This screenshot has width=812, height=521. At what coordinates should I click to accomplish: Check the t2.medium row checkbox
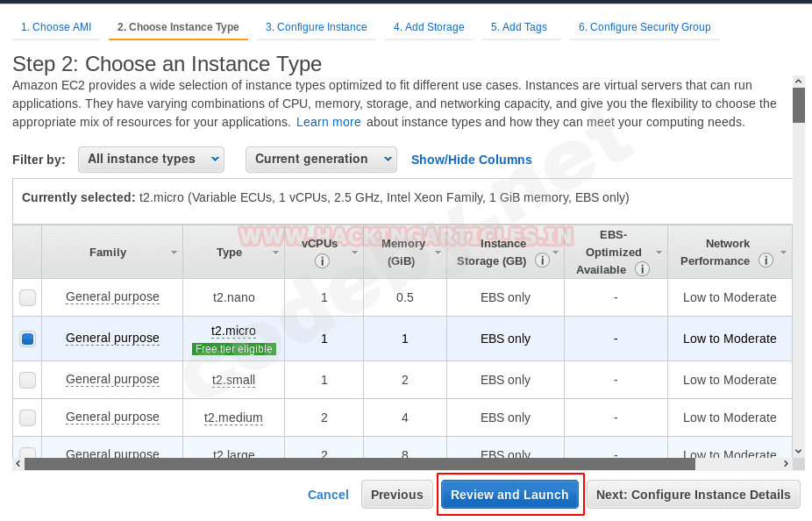28,418
